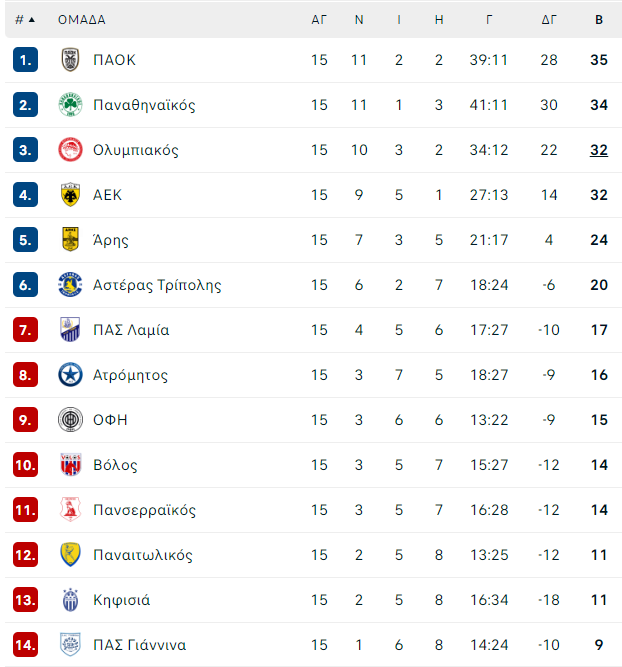The width and height of the screenshot is (622, 667).
Task: Click the Άρης yellow team badge
Action: (70, 239)
